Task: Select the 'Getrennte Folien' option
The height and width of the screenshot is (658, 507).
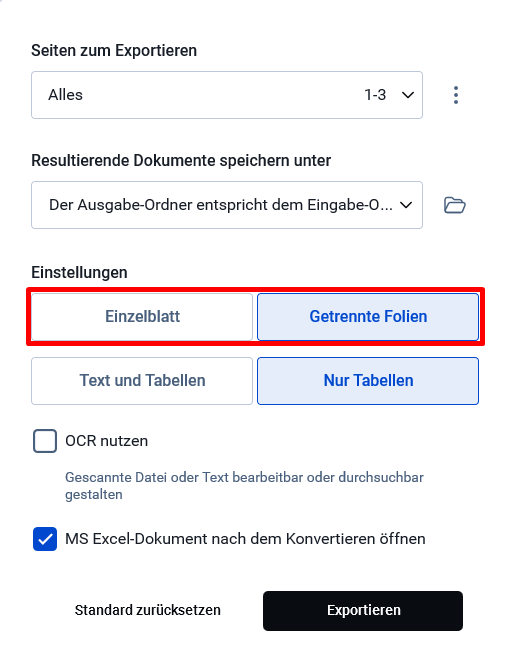Action: (368, 317)
